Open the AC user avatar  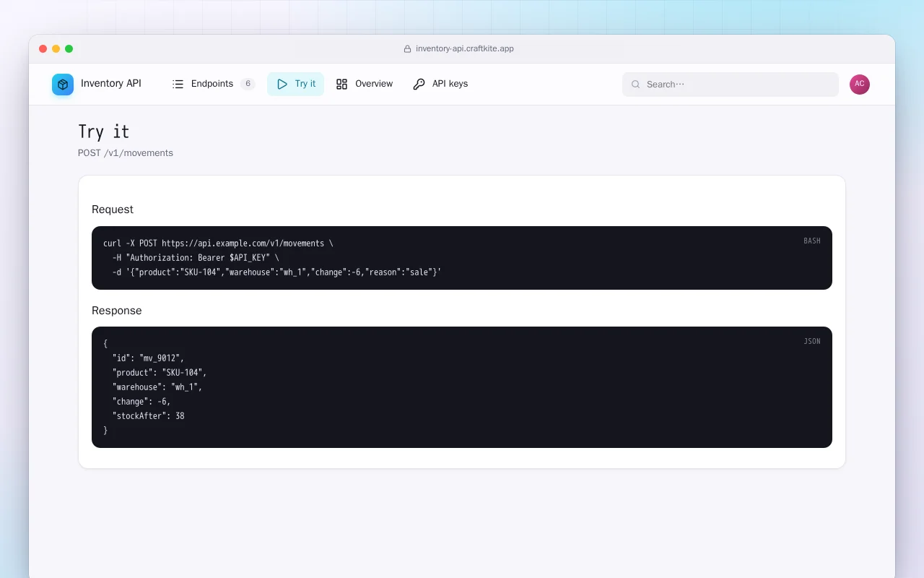click(x=860, y=85)
